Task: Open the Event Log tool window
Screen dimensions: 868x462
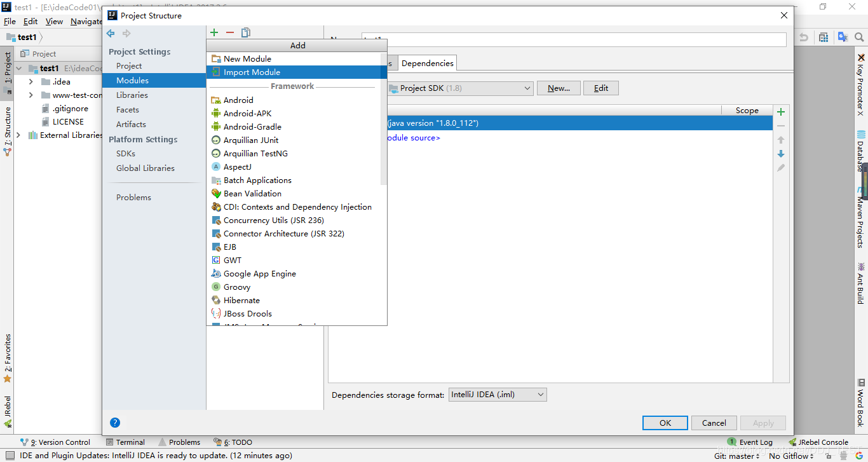Action: tap(750, 442)
